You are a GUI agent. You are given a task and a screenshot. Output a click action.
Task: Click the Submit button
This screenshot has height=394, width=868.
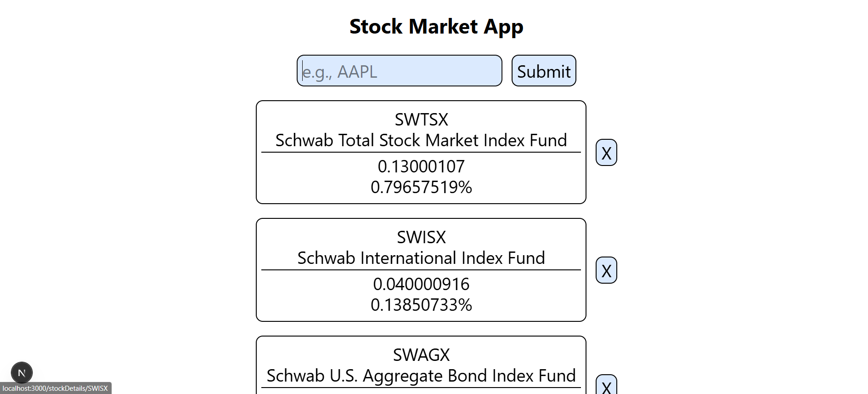(x=543, y=71)
